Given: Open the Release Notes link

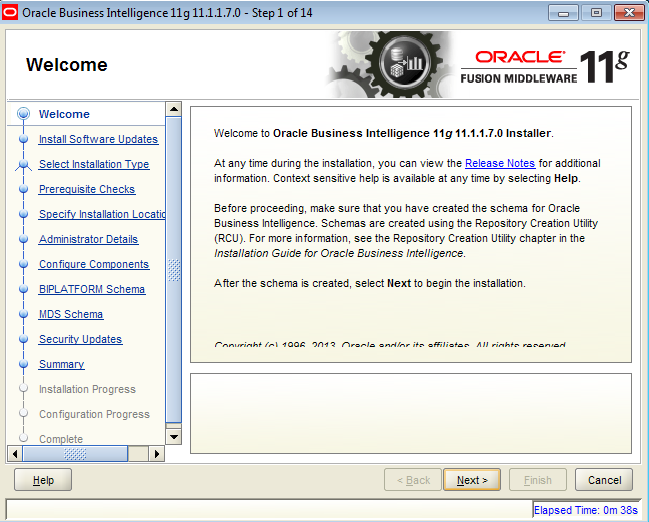Looking at the screenshot, I should tap(500, 163).
